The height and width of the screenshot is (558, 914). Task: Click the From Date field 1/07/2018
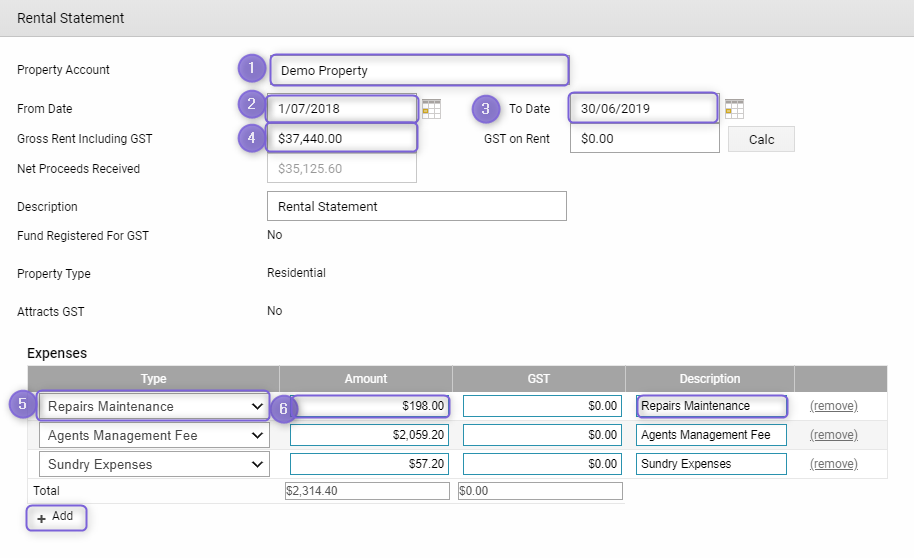342,108
